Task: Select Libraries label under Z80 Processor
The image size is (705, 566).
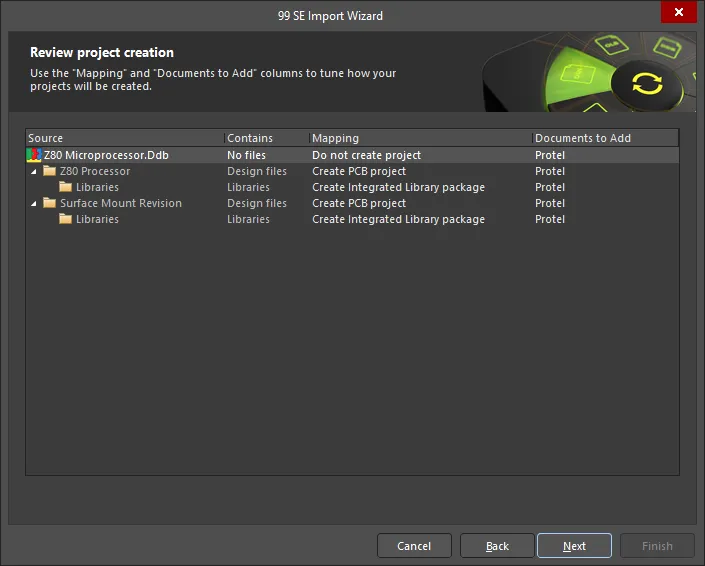Action: [x=97, y=187]
